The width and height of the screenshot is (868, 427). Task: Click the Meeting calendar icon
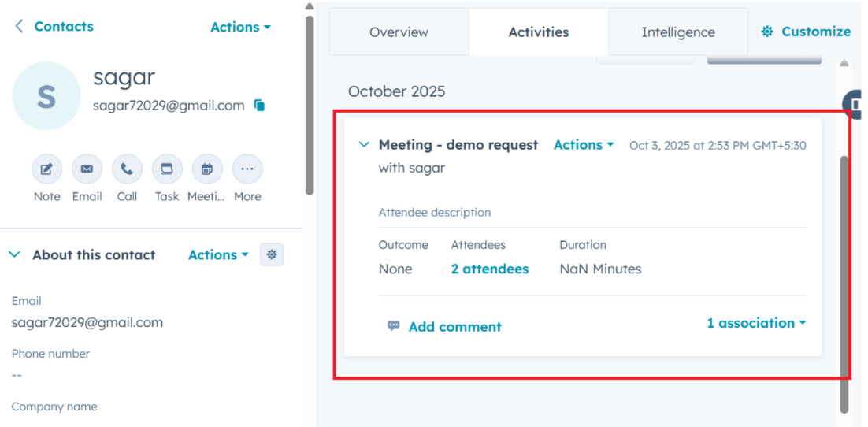pos(207,169)
